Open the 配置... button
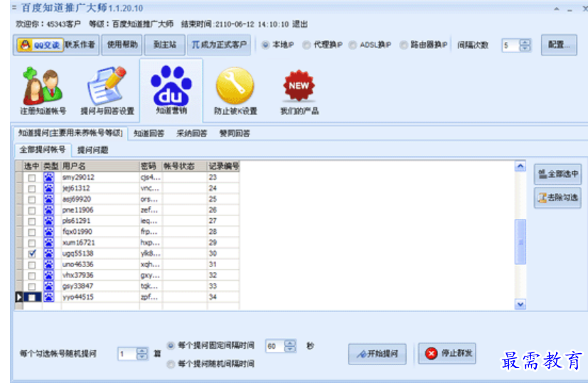Image resolution: width=588 pixels, height=383 pixels. coord(559,45)
